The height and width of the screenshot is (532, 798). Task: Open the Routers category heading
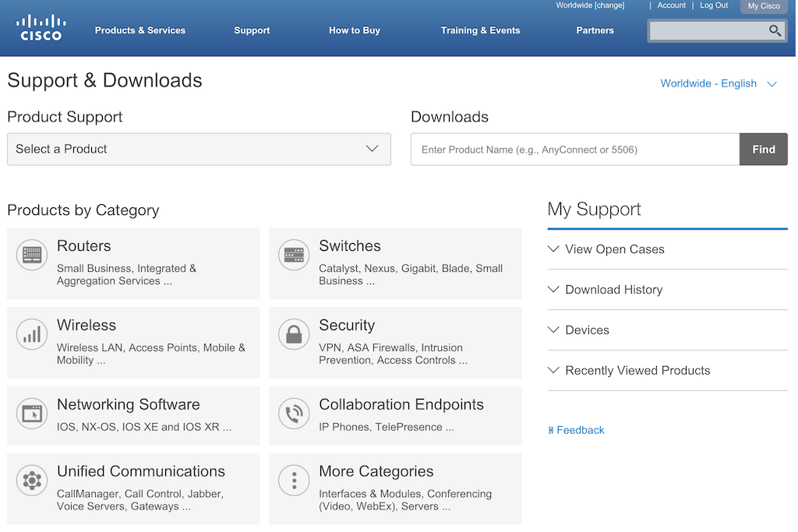[84, 245]
